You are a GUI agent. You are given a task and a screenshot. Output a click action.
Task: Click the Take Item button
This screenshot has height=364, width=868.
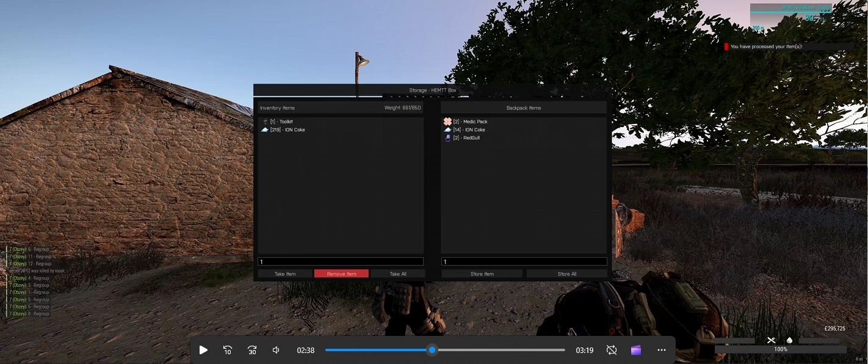(285, 274)
